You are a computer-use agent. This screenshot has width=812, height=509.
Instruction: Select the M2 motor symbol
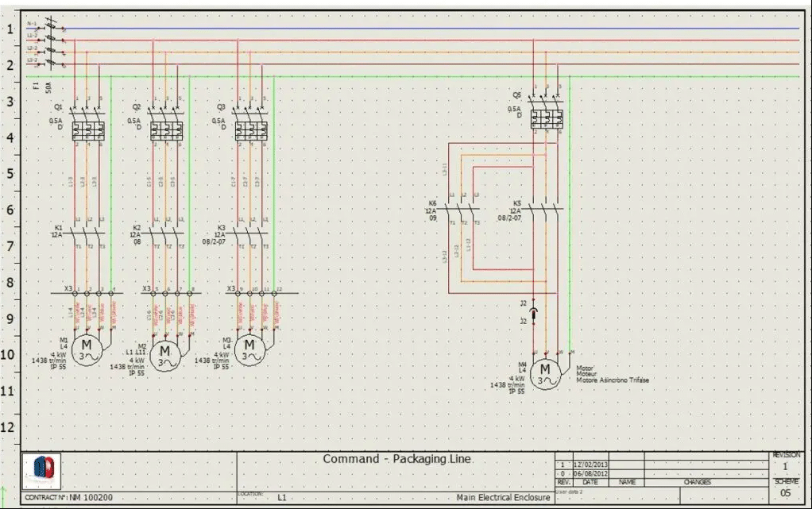pyautogui.click(x=165, y=353)
